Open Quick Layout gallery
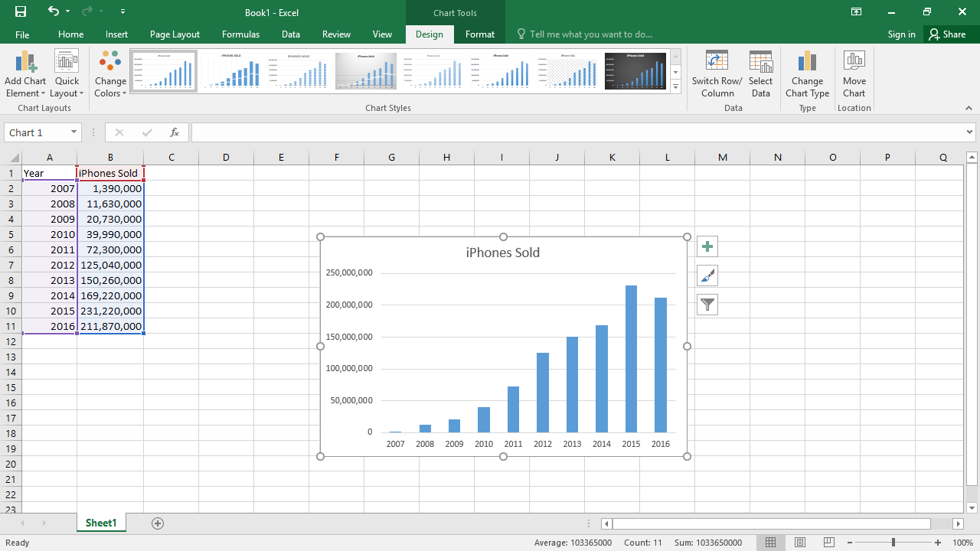The image size is (980, 551). (67, 74)
